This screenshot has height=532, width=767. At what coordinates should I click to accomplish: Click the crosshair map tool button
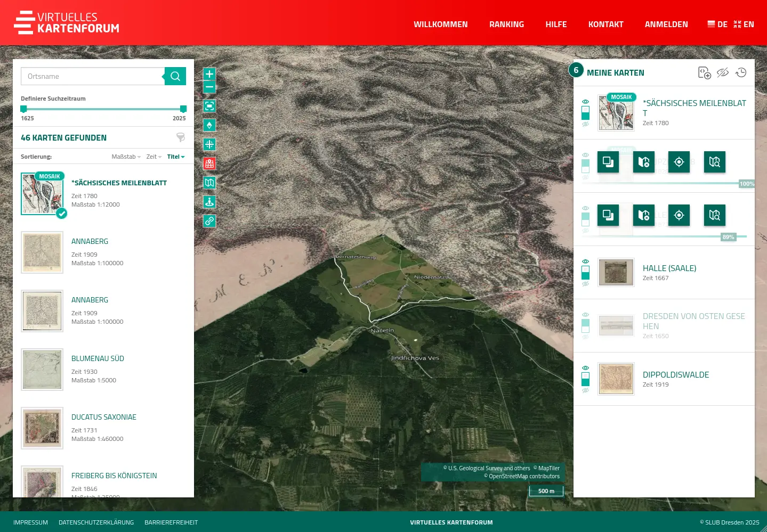point(209,144)
